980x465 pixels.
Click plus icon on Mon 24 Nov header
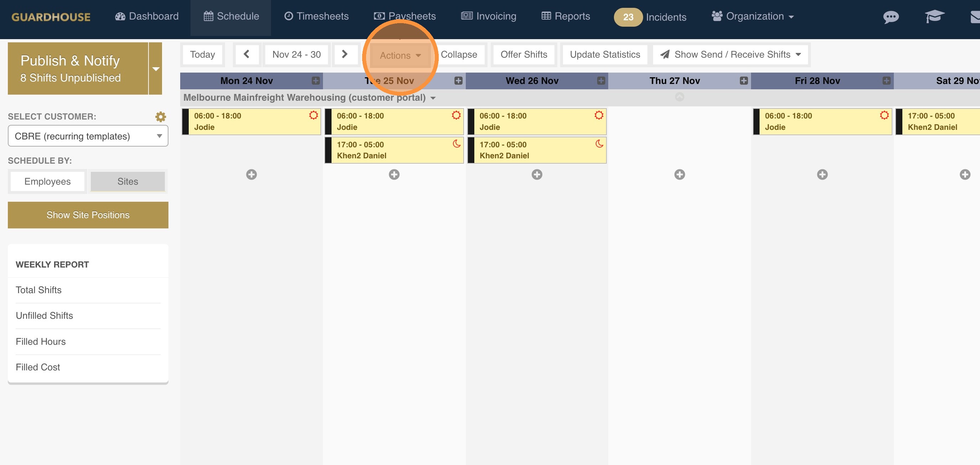(x=316, y=81)
